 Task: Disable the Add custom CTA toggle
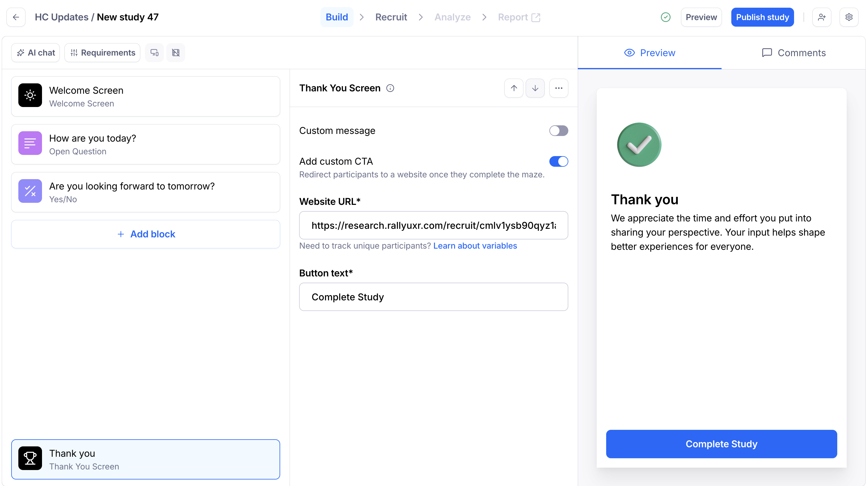coord(558,161)
